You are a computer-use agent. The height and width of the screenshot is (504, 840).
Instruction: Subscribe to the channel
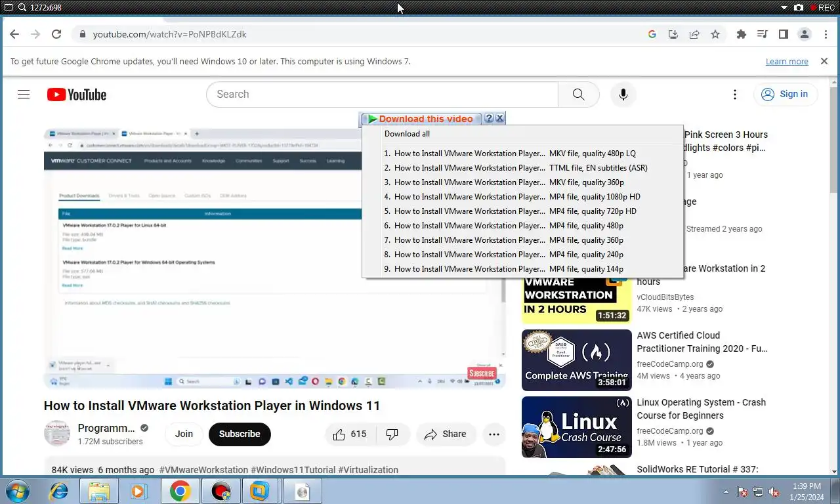pyautogui.click(x=240, y=434)
